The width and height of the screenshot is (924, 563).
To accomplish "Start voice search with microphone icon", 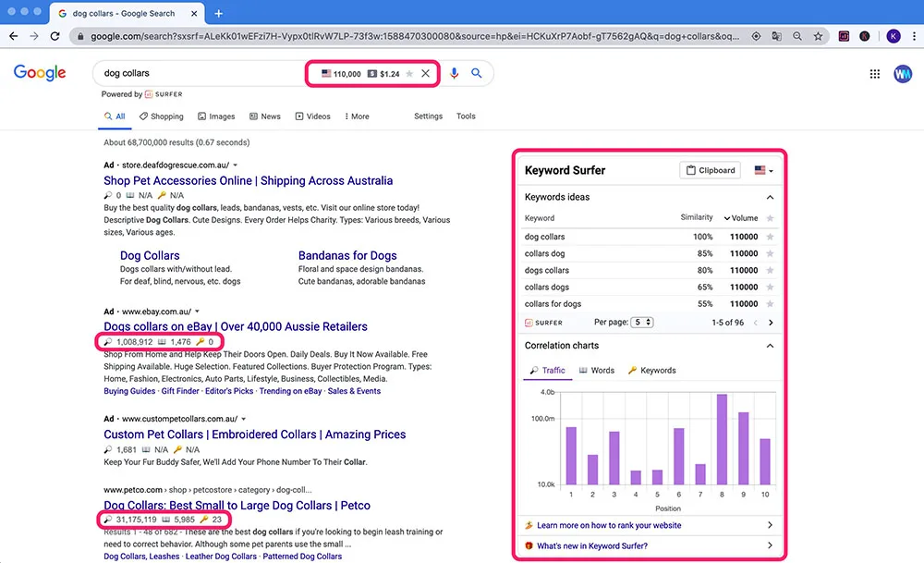I will point(454,73).
